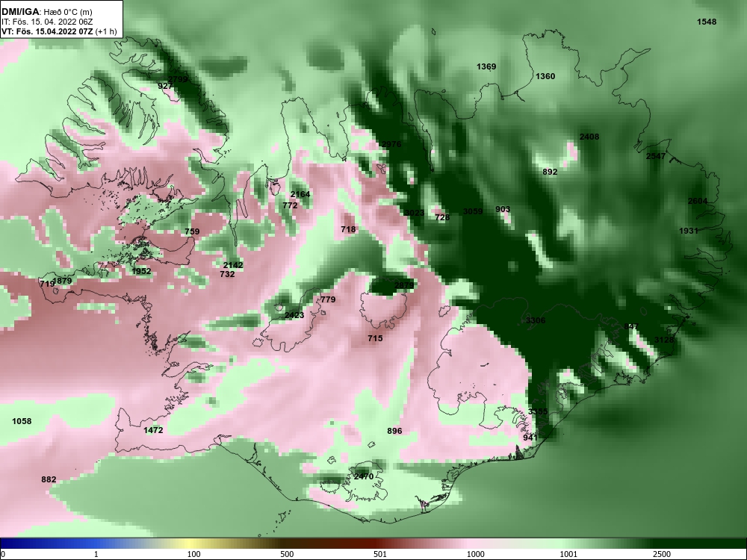747x560 pixels.
Task: Click the map value 715
Action: [x=375, y=338]
